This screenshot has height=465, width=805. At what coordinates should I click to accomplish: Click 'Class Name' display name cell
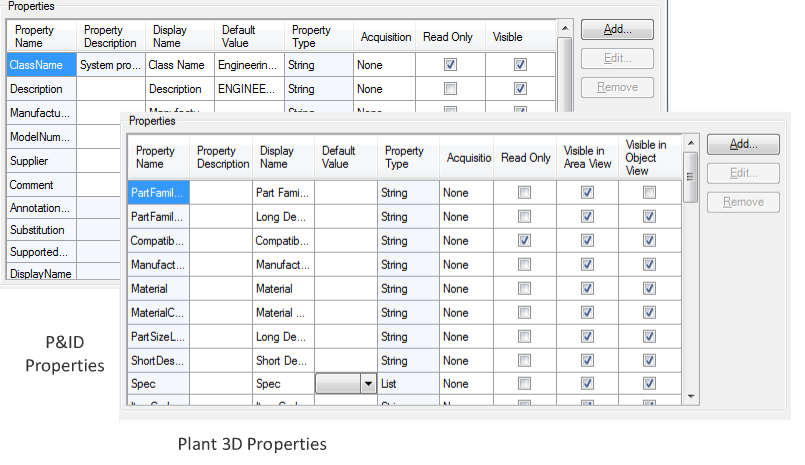pos(180,65)
